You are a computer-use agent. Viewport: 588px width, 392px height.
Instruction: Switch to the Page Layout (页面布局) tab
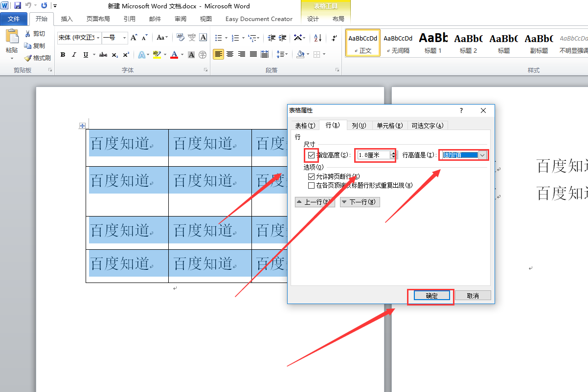click(x=98, y=19)
